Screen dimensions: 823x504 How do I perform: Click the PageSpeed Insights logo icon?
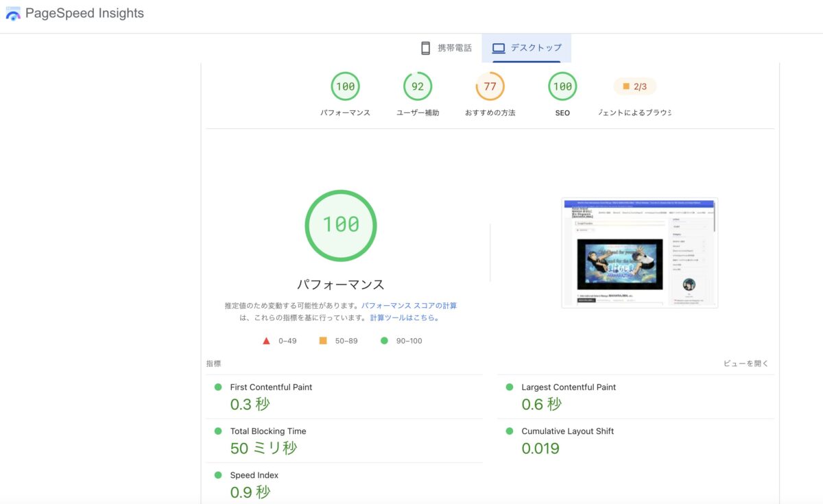coord(13,14)
